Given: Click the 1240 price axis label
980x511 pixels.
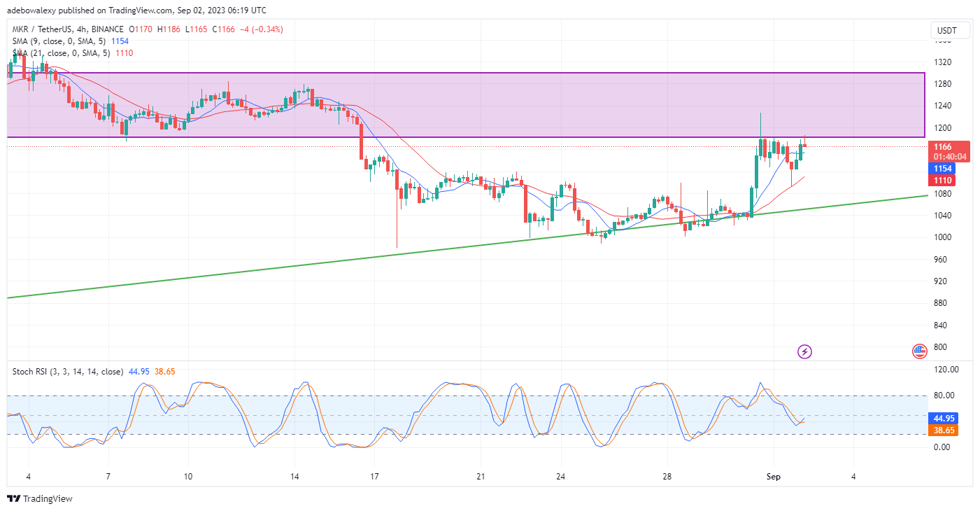Looking at the screenshot, I should click(x=942, y=106).
